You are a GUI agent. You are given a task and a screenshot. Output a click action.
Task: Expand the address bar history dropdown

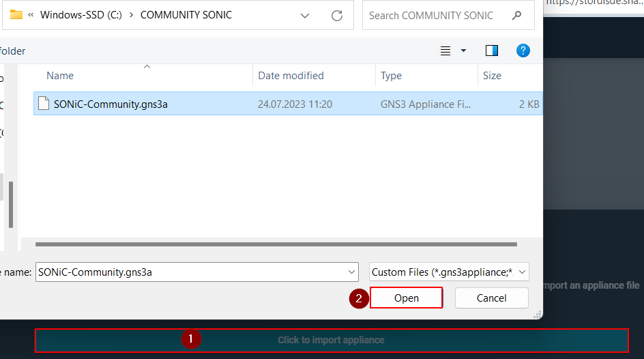pos(305,15)
